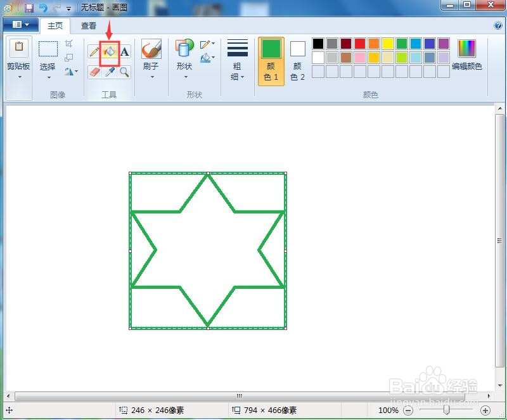Click the zoom out minus button
This screenshot has width=507, height=420.
409,410
